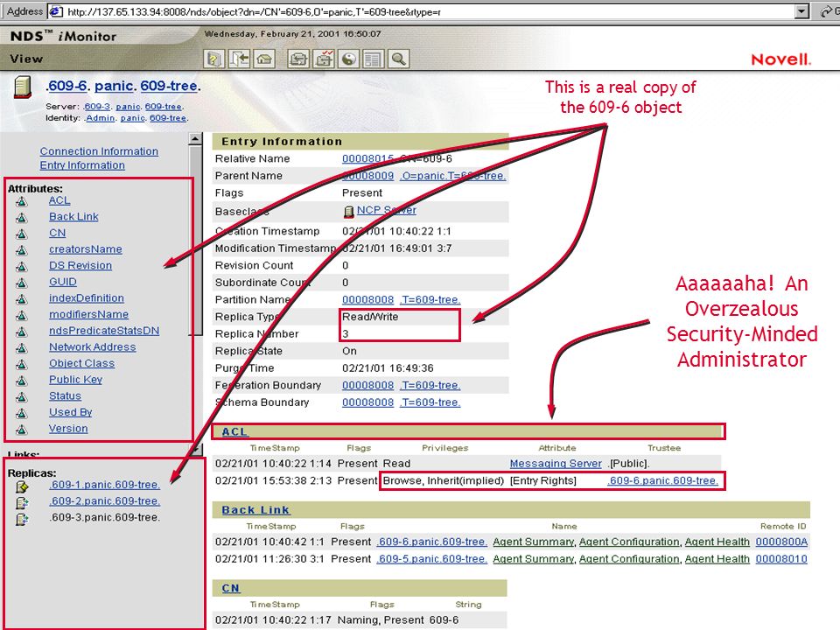Click the attribute icon next to ACL
Viewport: 840px width, 630px height.
click(21, 201)
